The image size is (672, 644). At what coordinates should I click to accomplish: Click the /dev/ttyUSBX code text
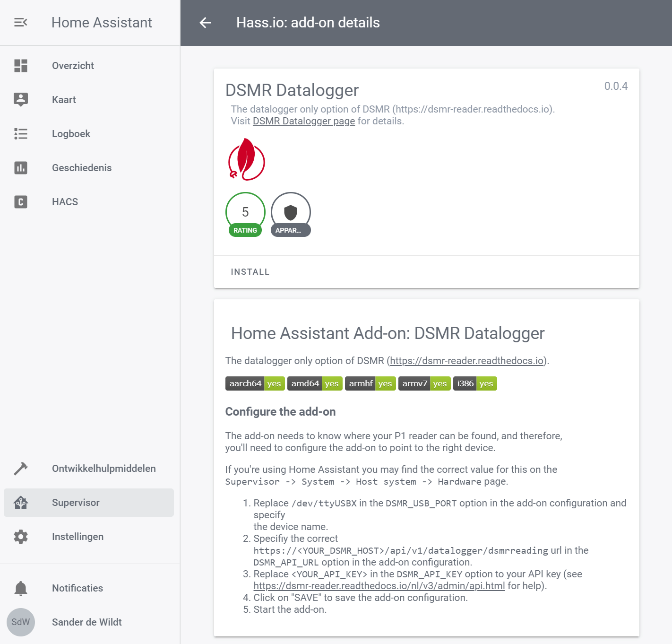pos(324,504)
